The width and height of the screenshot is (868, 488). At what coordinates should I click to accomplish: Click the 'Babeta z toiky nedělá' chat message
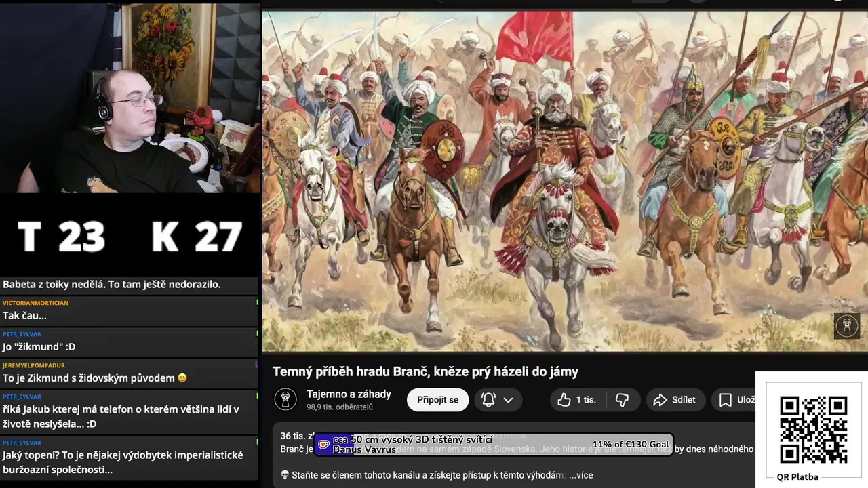(x=112, y=284)
